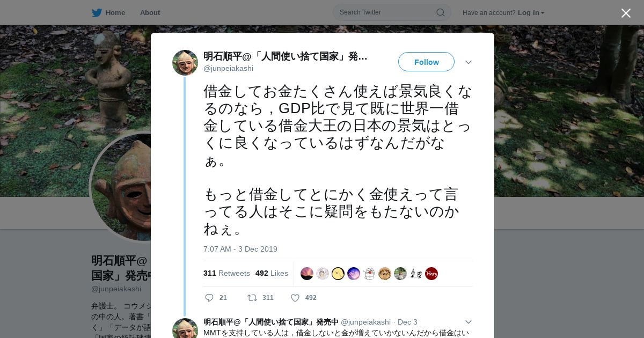644x338 pixels.
Task: Follow @junpeiakashi with the Follow button
Action: point(426,62)
